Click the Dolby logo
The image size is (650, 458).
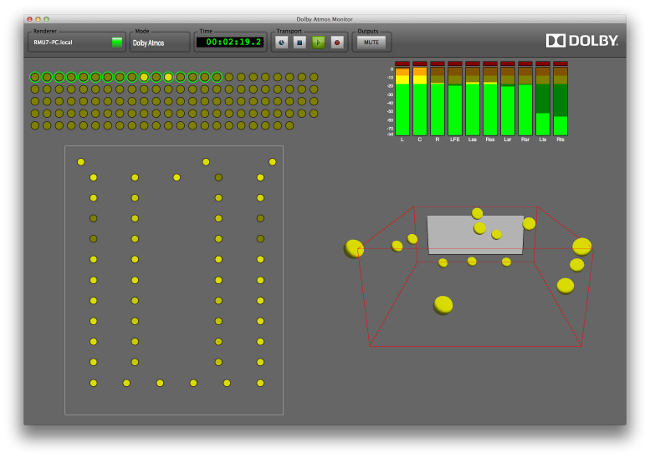point(582,41)
